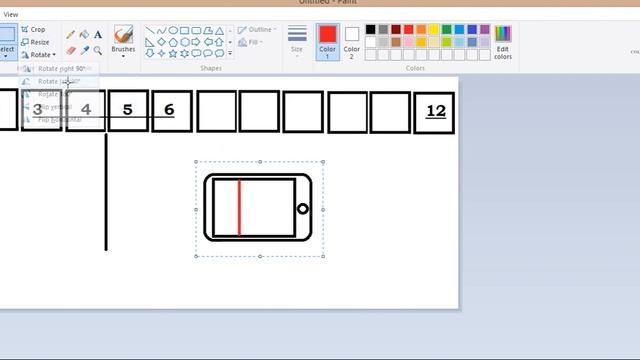This screenshot has width=640, height=360.
Task: Select the Text tool
Action: pyautogui.click(x=98, y=35)
